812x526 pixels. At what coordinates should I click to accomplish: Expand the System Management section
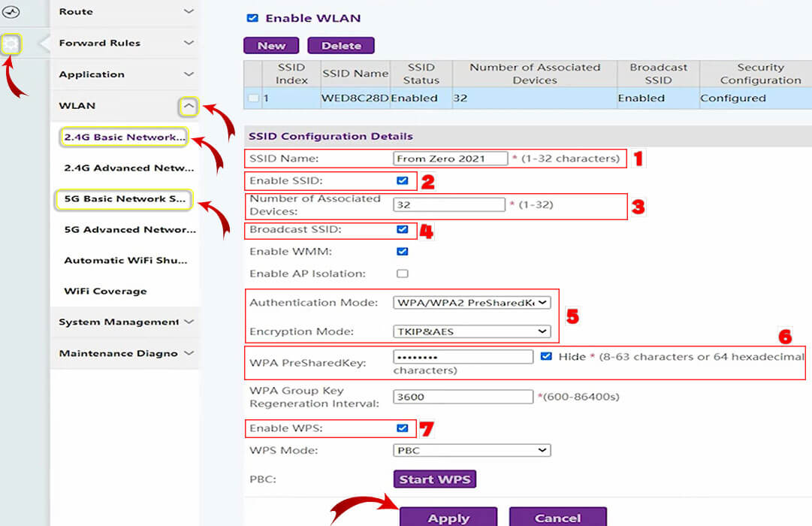point(189,322)
